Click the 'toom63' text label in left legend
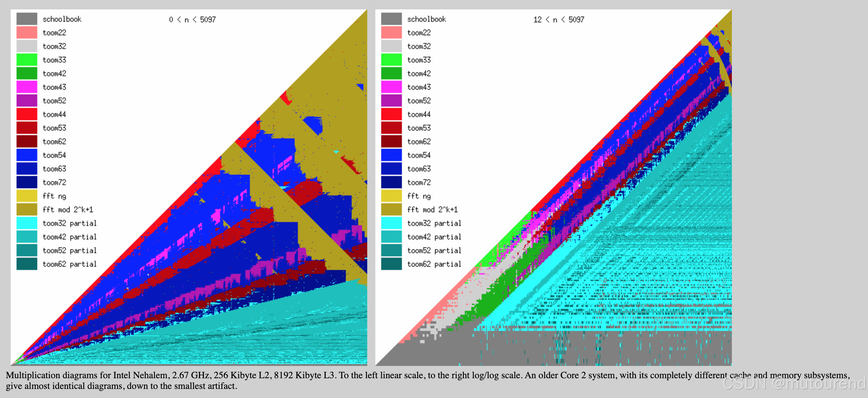The image size is (868, 398). 54,169
